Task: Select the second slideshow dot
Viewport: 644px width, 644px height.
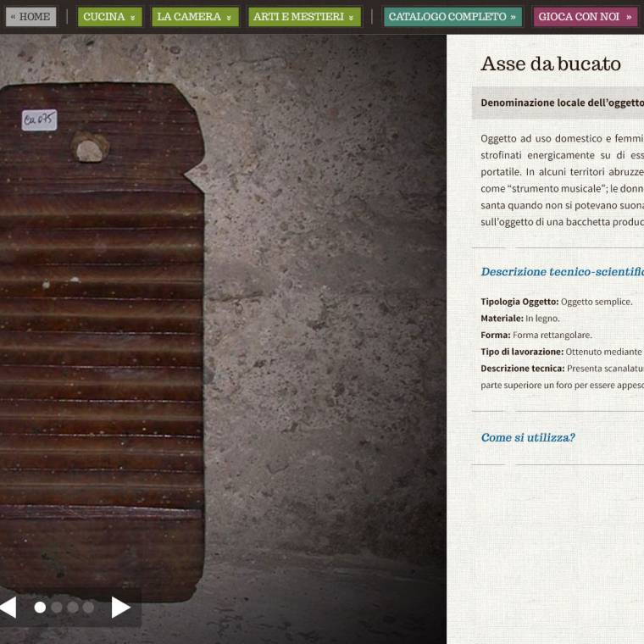Action: coord(57,607)
